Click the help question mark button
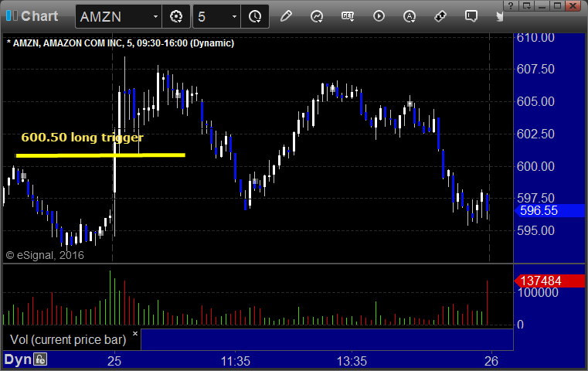Image resolution: width=588 pixels, height=371 pixels. tap(511, 5)
